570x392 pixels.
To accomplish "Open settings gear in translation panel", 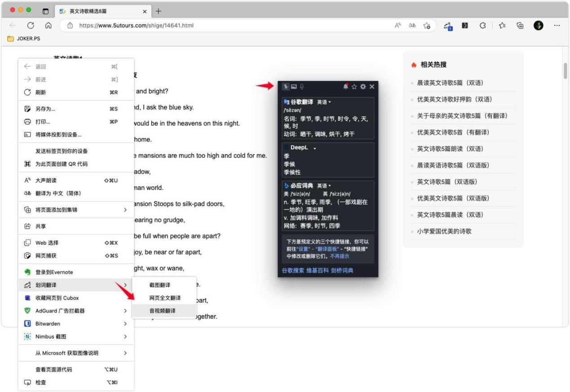I will 363,86.
